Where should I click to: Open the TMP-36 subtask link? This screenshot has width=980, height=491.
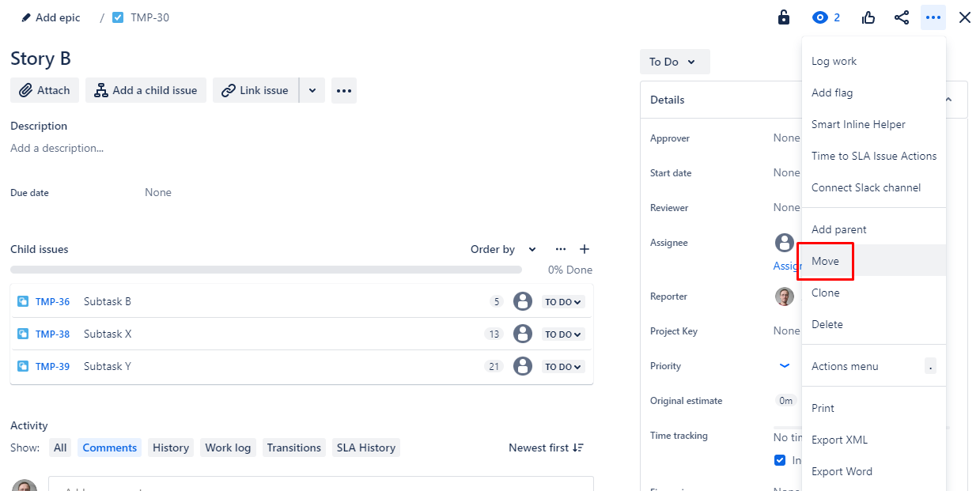50,301
